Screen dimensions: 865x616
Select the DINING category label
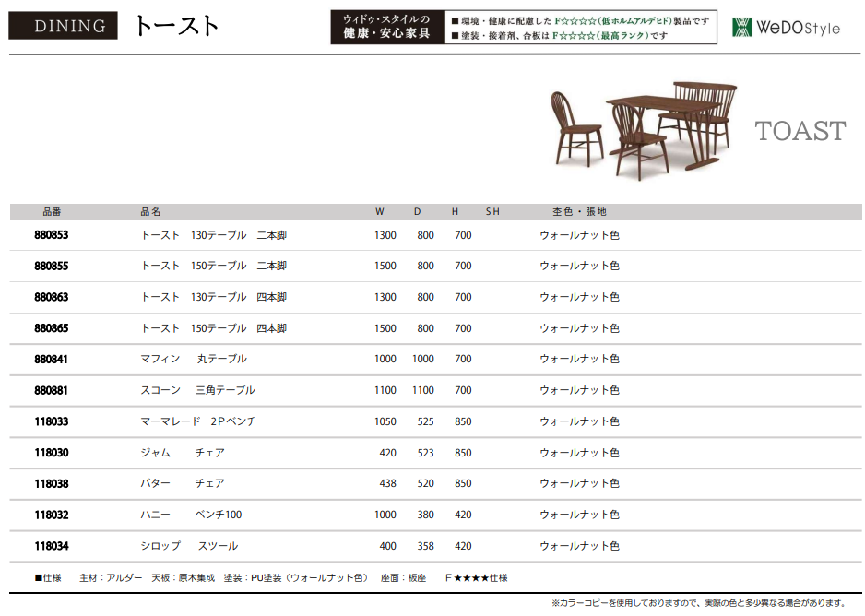pyautogui.click(x=63, y=26)
